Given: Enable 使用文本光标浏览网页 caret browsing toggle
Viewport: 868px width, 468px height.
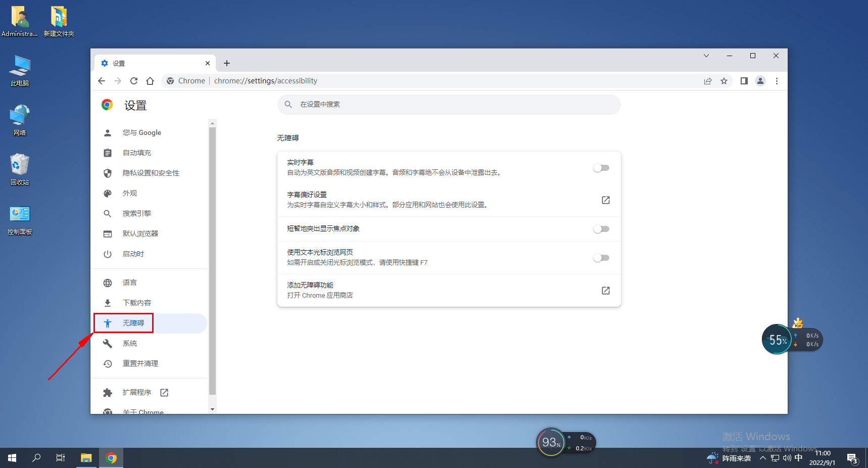Looking at the screenshot, I should coord(601,258).
